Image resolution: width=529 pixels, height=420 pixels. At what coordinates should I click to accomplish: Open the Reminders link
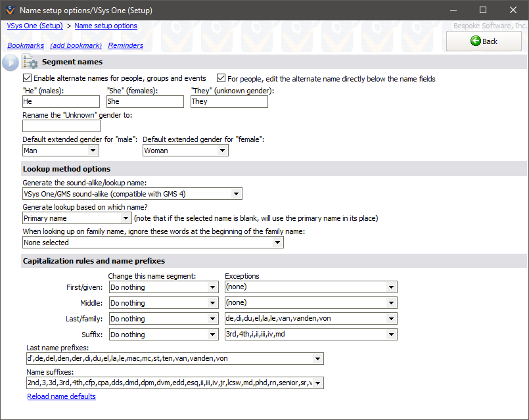[x=126, y=45]
